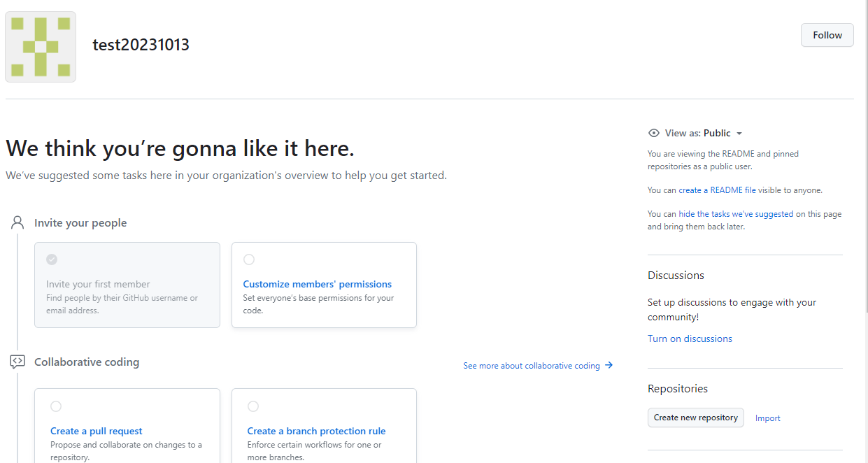Follow the test20231013 organization
Image resolution: width=868 pixels, height=463 pixels.
pyautogui.click(x=827, y=35)
